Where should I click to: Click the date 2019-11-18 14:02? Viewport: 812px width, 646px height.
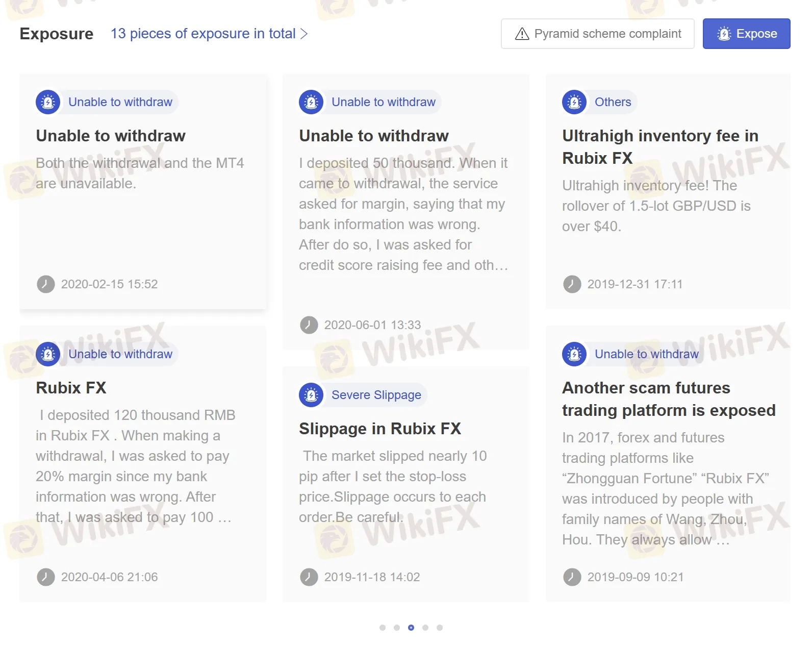[x=372, y=577]
